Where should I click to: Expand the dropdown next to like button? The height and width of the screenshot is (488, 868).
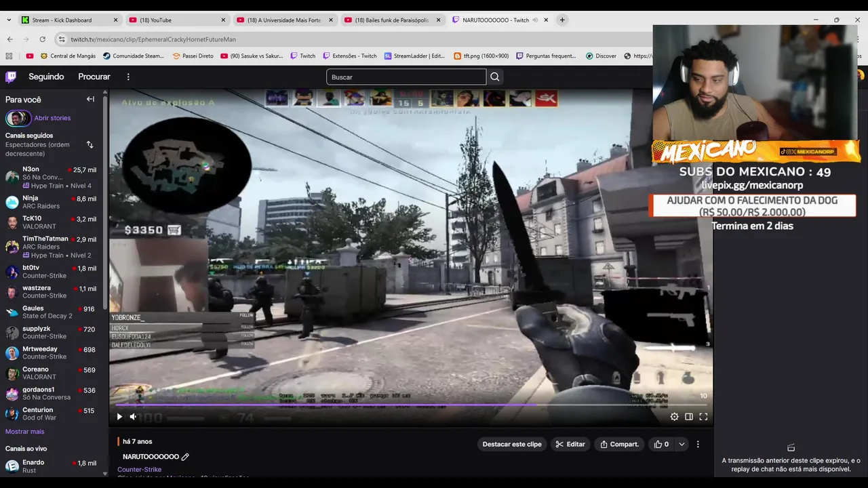click(x=682, y=444)
